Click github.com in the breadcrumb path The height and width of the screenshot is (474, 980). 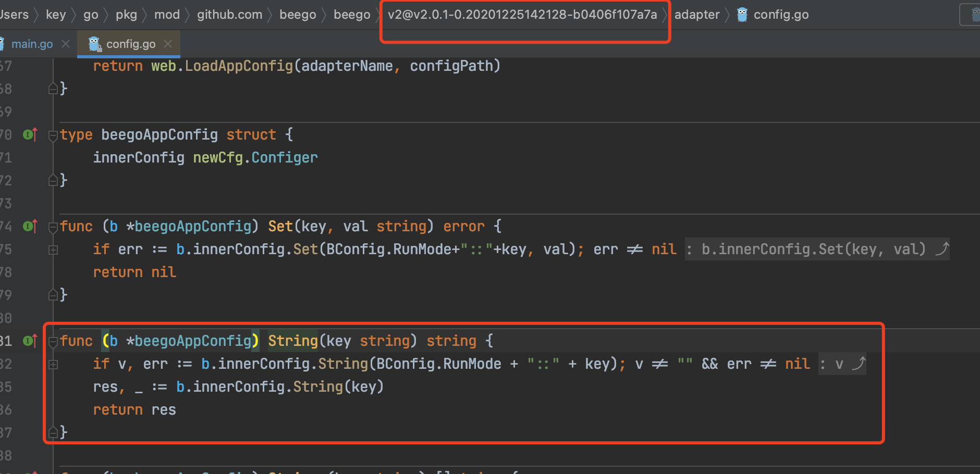pyautogui.click(x=229, y=14)
